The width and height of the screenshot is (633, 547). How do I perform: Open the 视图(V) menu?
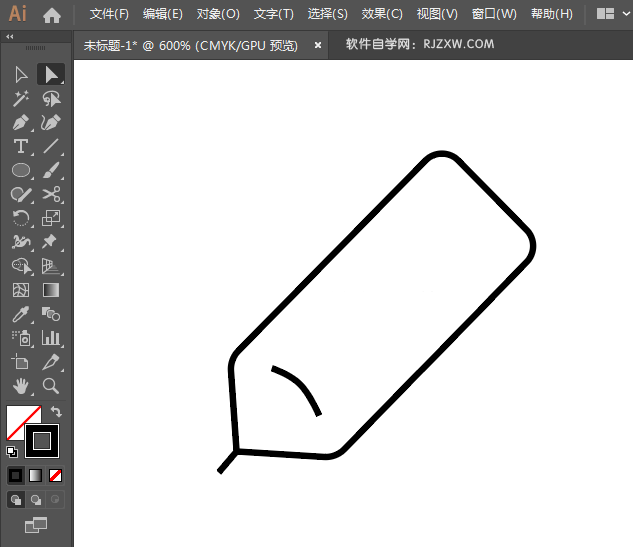click(437, 14)
